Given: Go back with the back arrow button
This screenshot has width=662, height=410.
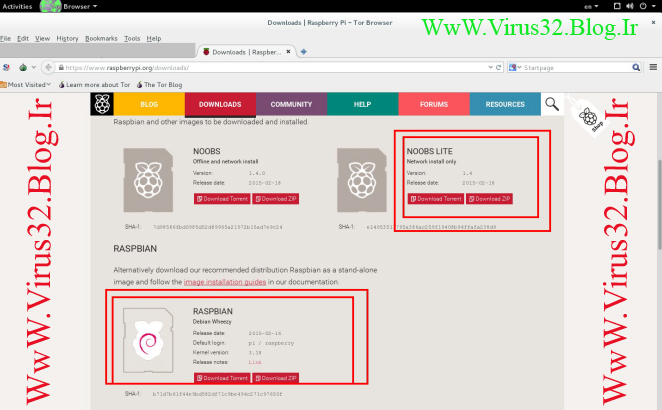Looking at the screenshot, I should tap(49, 67).
